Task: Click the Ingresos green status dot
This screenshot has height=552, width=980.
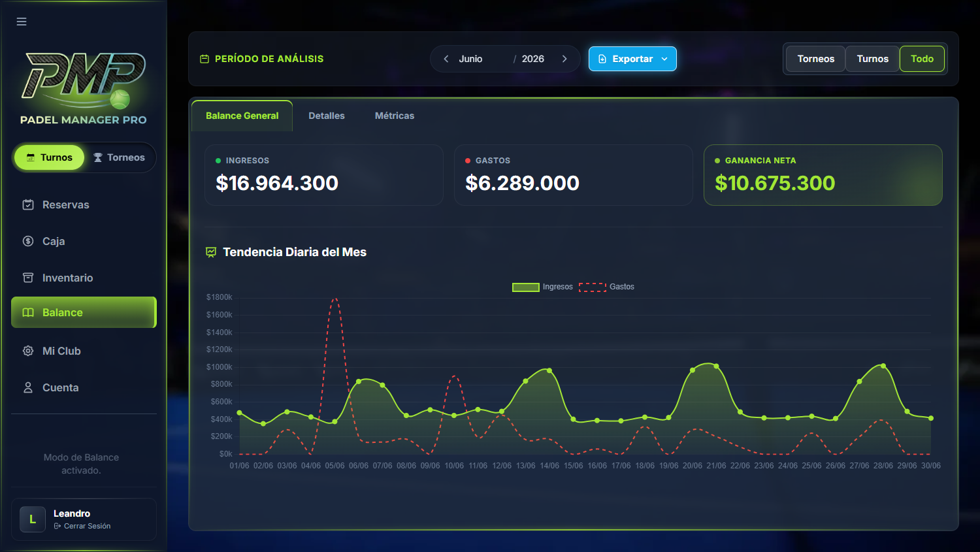Action: (x=218, y=161)
